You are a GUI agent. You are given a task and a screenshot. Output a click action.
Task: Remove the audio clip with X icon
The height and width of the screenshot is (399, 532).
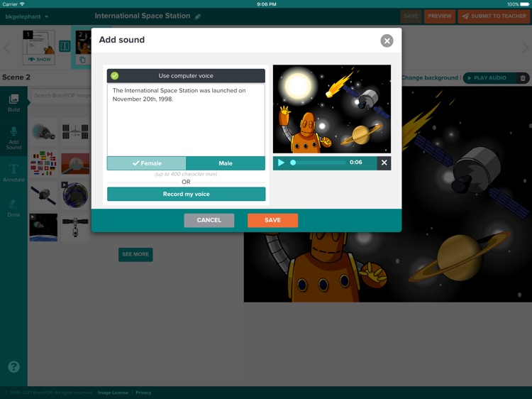(x=384, y=163)
